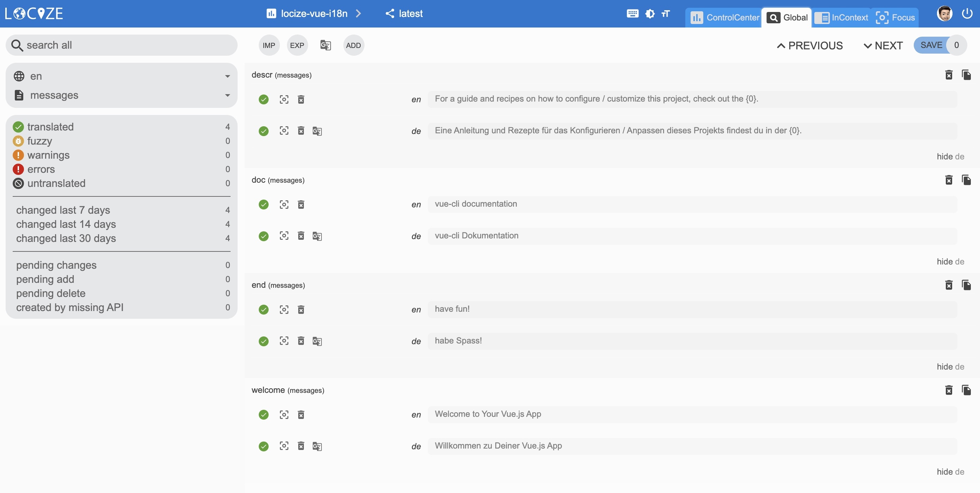Open the ControlCenter tab
Image resolution: width=980 pixels, height=493 pixels.
click(725, 18)
